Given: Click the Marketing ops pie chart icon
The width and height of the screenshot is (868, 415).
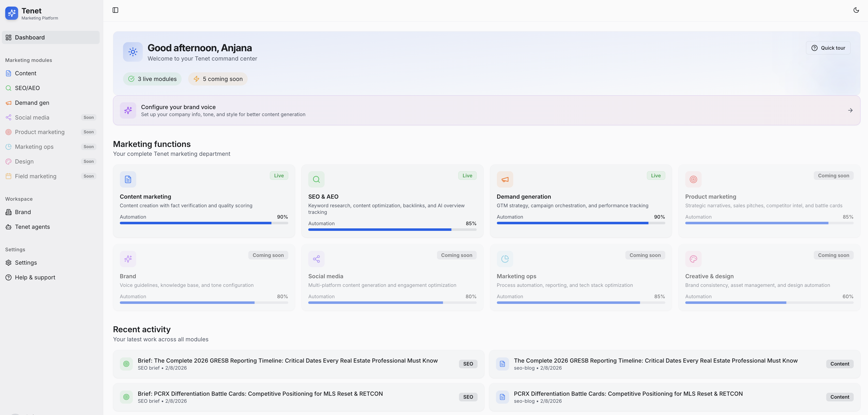Looking at the screenshot, I should pyautogui.click(x=505, y=259).
